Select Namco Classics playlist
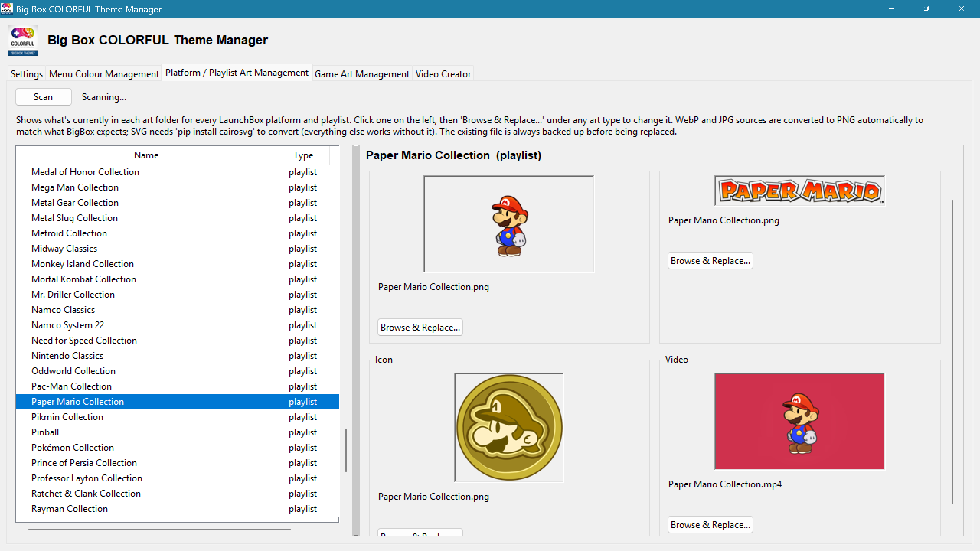980x551 pixels. [x=177, y=310]
